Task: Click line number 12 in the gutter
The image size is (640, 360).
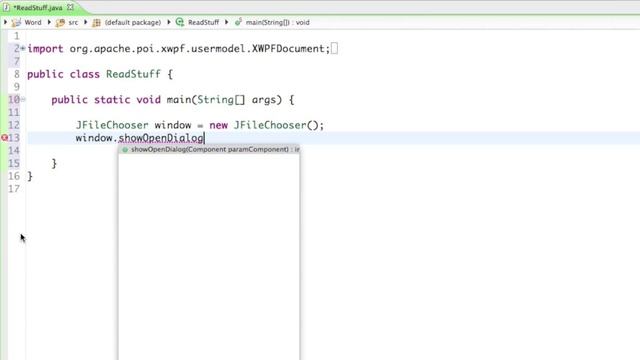Action: tap(13, 125)
